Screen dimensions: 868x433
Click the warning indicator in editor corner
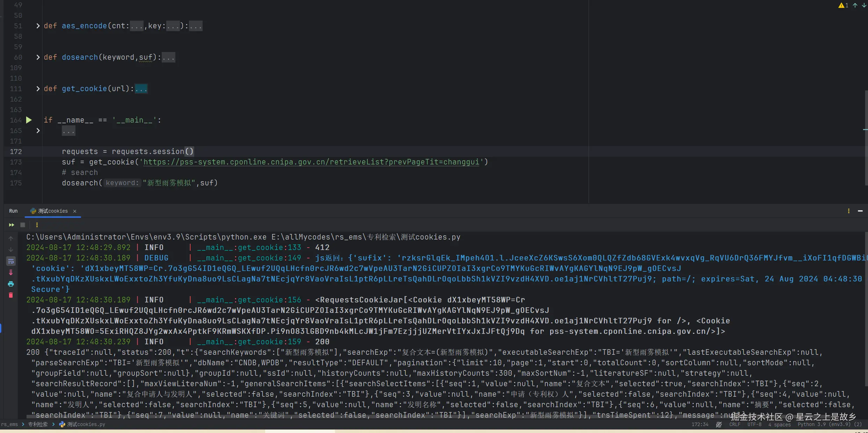tap(843, 5)
